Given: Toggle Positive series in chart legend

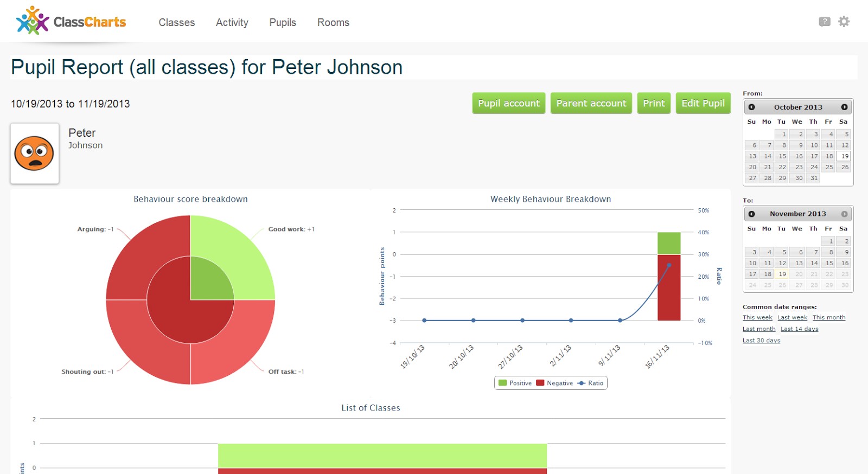Looking at the screenshot, I should coord(515,383).
